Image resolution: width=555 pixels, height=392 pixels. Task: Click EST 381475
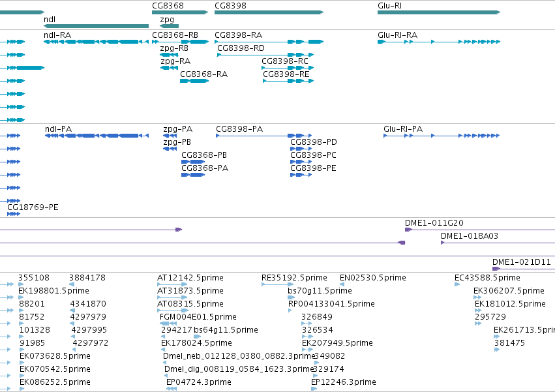(x=497, y=350)
